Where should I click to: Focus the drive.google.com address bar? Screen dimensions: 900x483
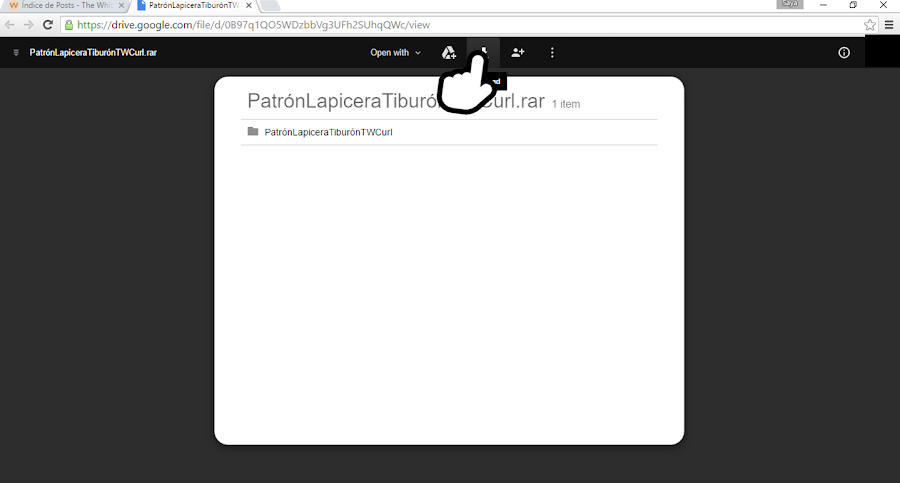468,25
